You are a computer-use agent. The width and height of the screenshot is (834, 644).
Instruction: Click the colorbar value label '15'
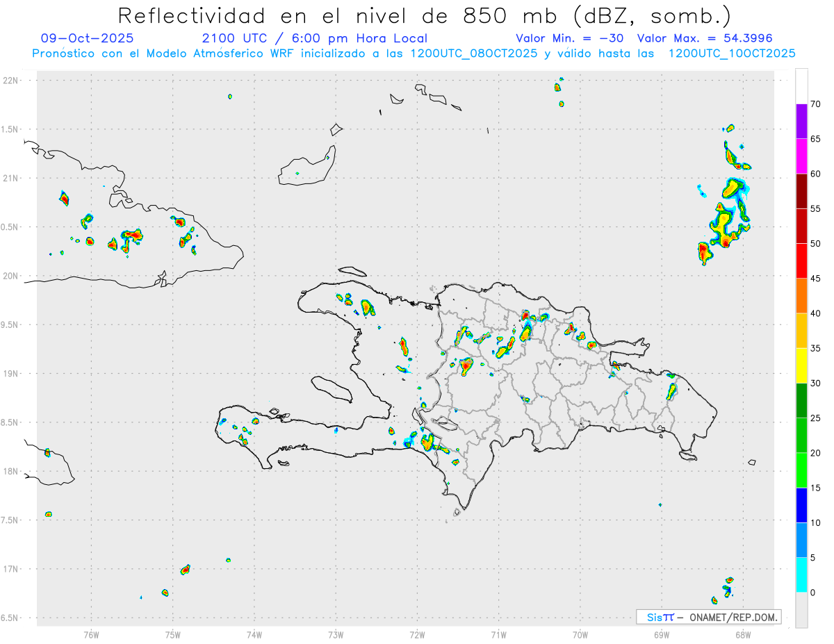tap(815, 488)
